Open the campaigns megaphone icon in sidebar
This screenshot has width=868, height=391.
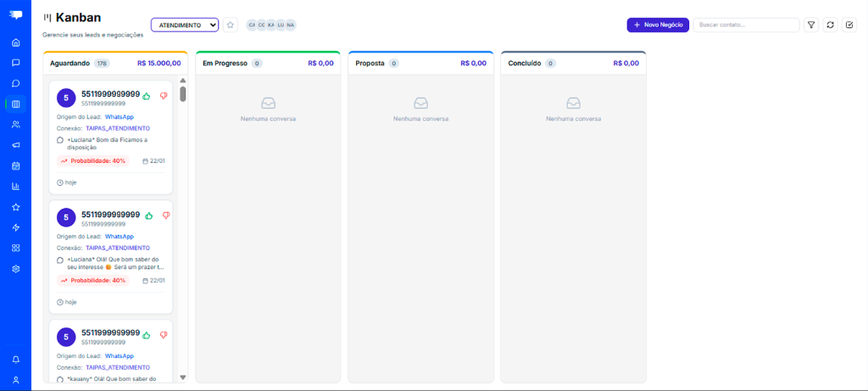(16, 145)
